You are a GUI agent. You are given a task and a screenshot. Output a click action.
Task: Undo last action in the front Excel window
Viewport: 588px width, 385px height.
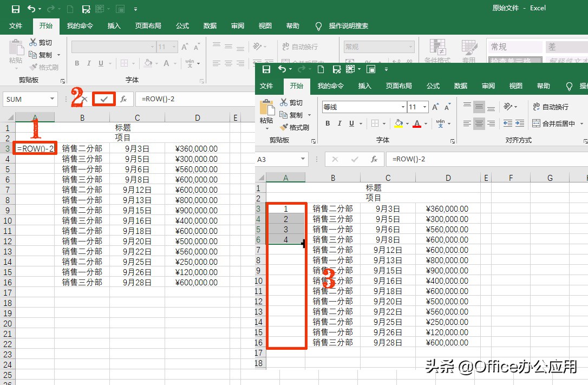[282, 69]
